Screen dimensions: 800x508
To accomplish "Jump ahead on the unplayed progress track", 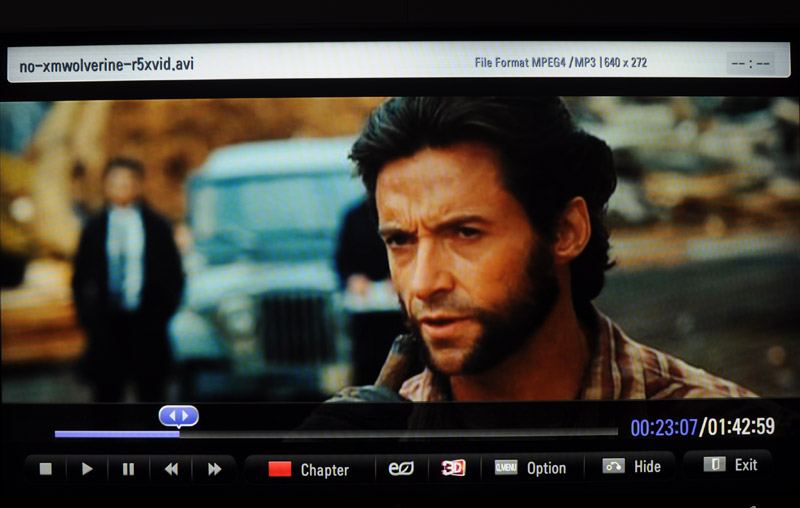I will tap(398, 433).
